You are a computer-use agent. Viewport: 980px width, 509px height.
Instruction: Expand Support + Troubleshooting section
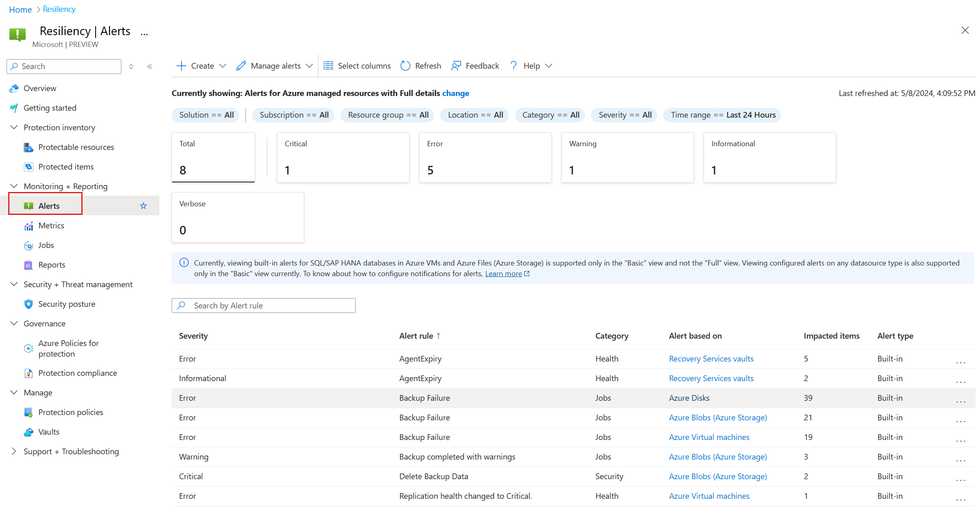point(71,451)
